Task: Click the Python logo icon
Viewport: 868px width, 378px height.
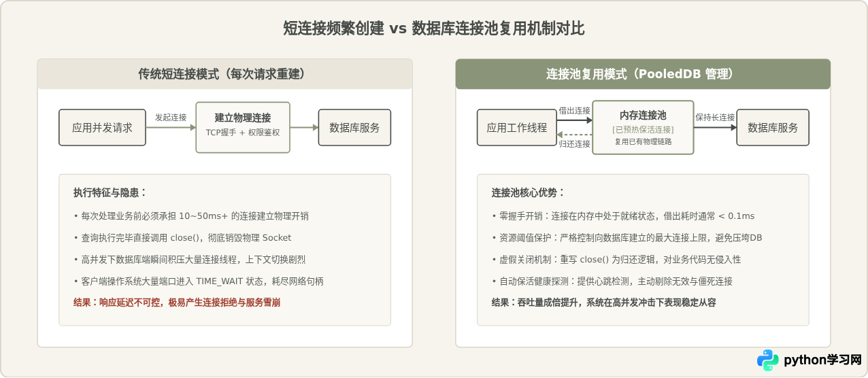Action: point(768,360)
